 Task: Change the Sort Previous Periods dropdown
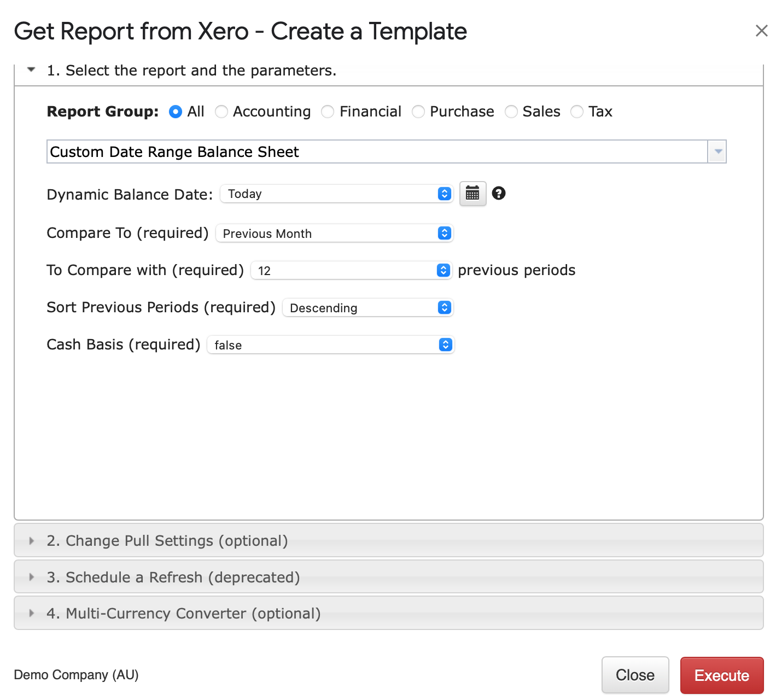click(x=367, y=308)
